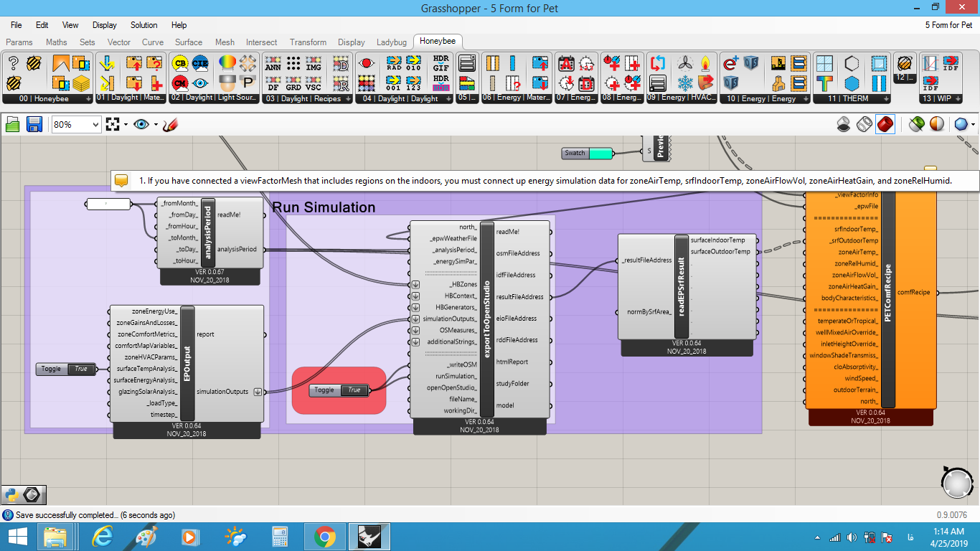
Task: Click the fan ventilation icon
Action: click(x=686, y=64)
